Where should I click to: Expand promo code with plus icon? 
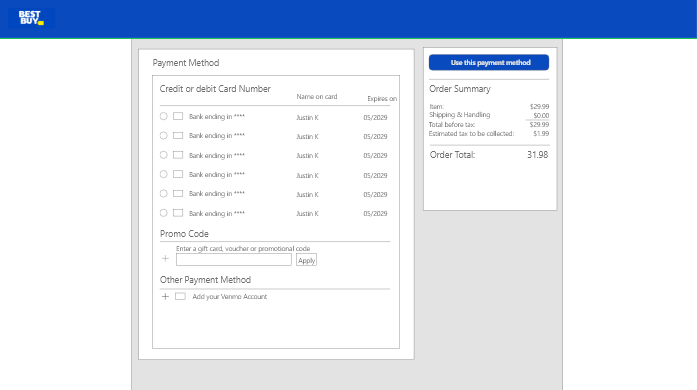[x=165, y=258]
